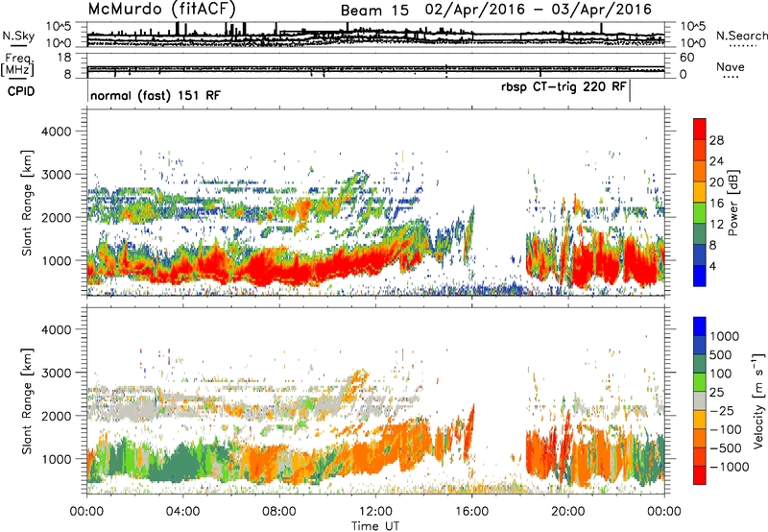Click the Power [dB] color bar label
This screenshot has height=532, width=768.
click(732, 203)
